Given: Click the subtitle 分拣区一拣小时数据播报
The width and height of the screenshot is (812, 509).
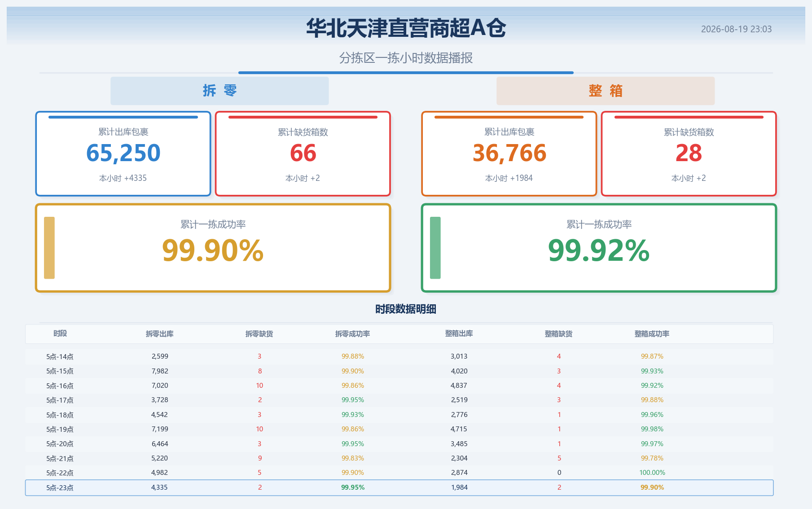Looking at the screenshot, I should pyautogui.click(x=406, y=58).
